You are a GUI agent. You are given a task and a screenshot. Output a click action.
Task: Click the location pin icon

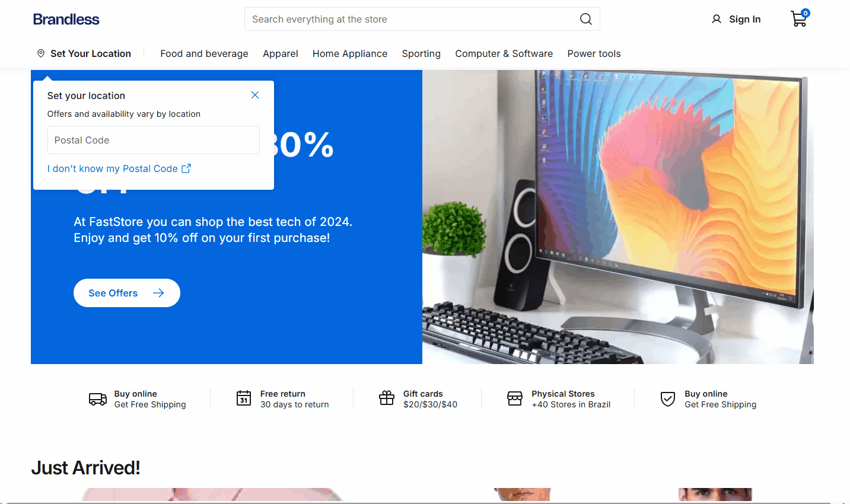click(41, 53)
